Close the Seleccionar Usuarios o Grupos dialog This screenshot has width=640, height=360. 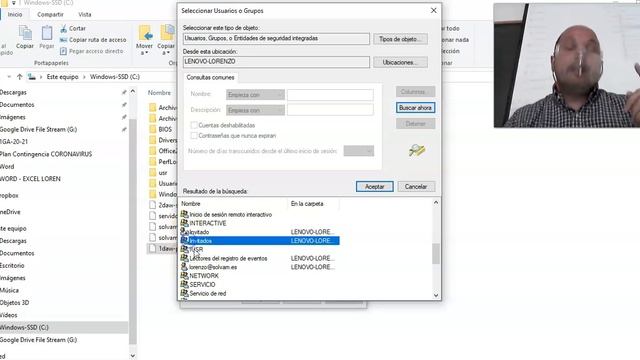(x=433, y=11)
